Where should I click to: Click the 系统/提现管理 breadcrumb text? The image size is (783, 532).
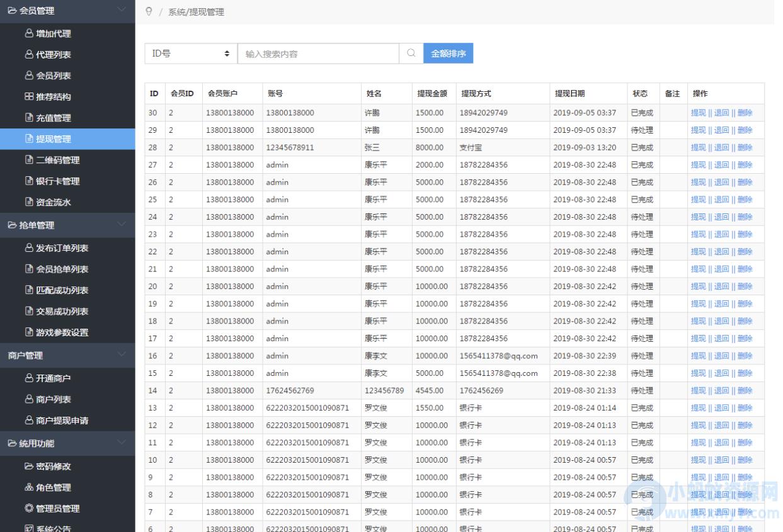(x=196, y=12)
